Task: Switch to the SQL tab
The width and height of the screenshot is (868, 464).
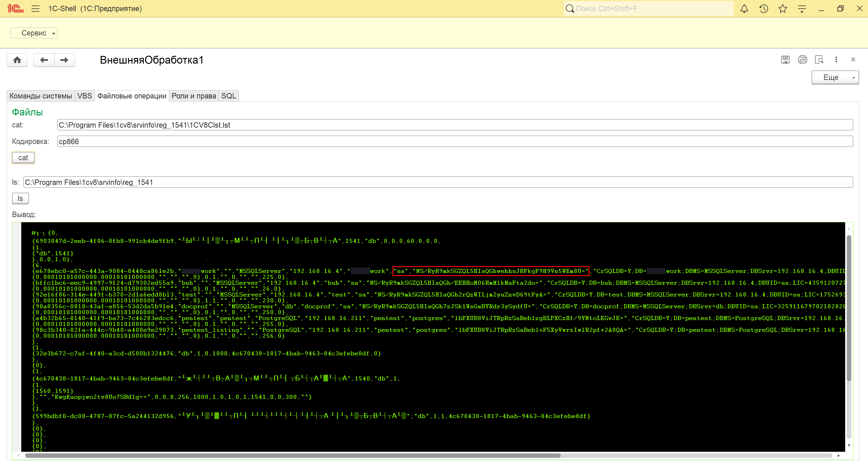Action: [x=228, y=96]
